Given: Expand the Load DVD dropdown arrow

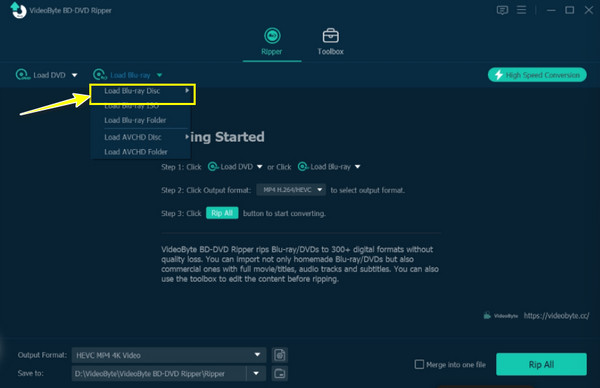Looking at the screenshot, I should point(75,75).
